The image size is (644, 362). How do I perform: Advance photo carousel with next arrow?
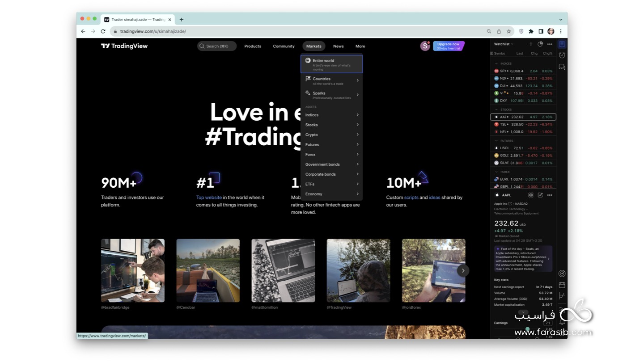[x=463, y=270]
